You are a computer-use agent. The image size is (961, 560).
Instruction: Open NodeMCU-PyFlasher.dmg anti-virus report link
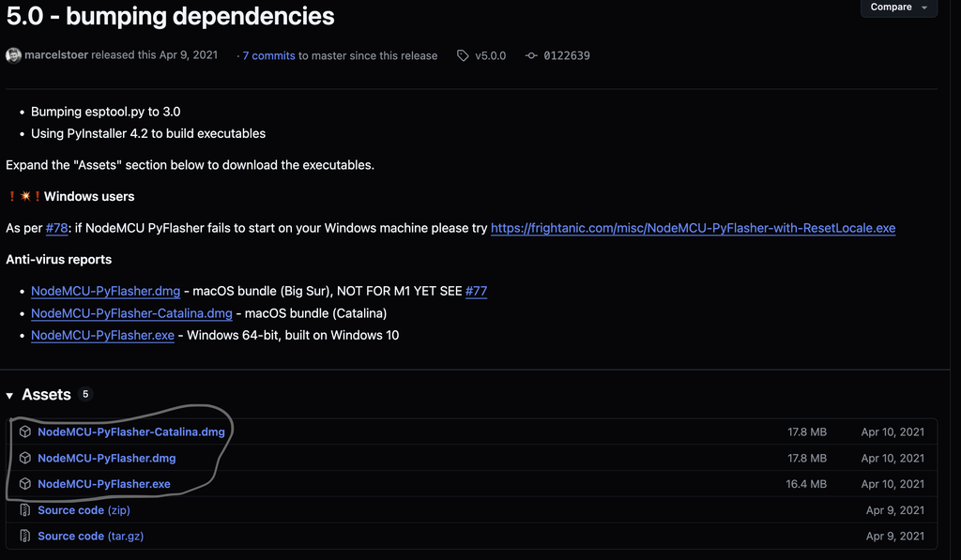105,291
